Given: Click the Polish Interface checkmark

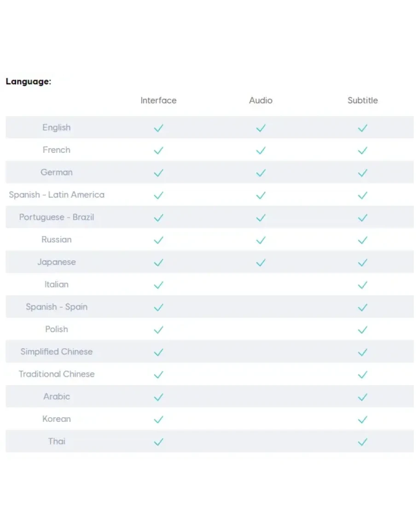Looking at the screenshot, I should tap(158, 330).
